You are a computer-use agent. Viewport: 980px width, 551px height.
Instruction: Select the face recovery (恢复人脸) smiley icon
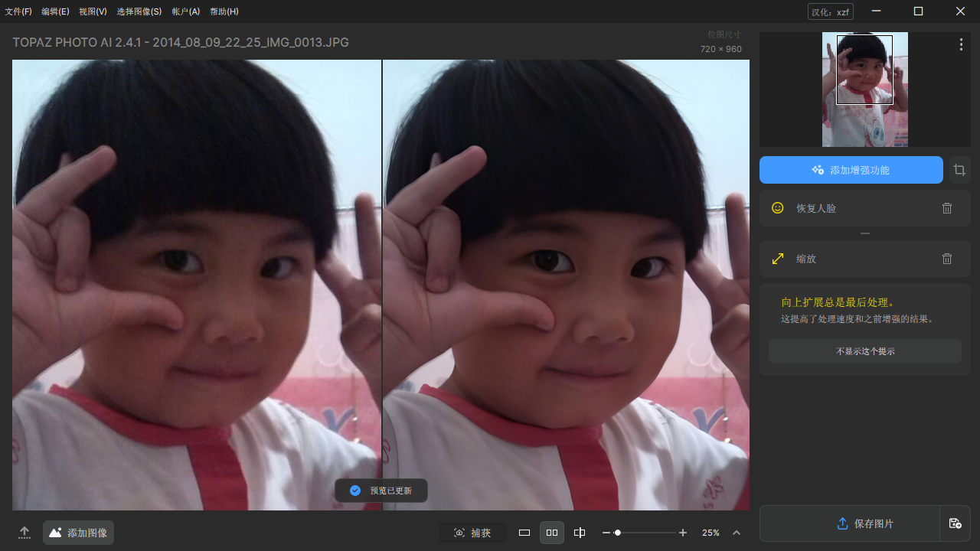pyautogui.click(x=777, y=207)
